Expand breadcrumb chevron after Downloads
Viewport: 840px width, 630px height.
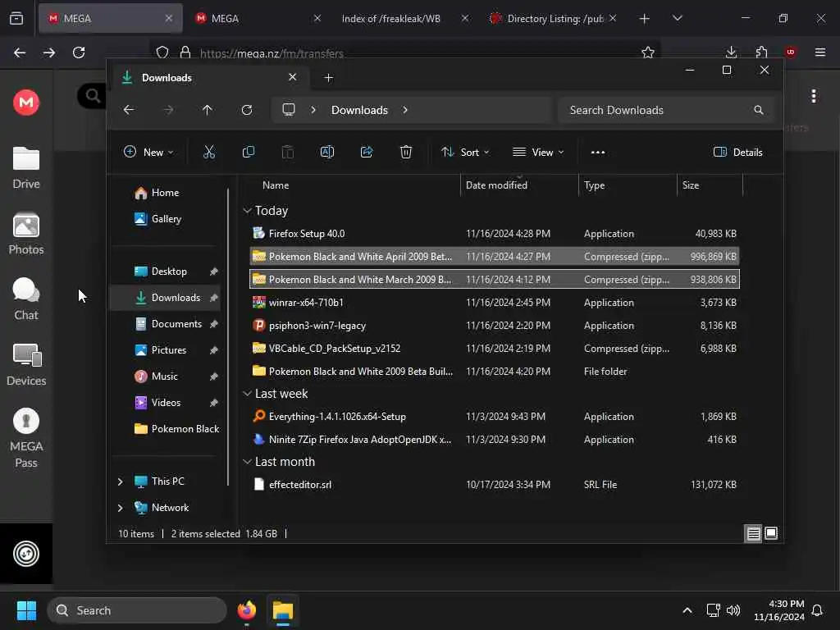[405, 110]
